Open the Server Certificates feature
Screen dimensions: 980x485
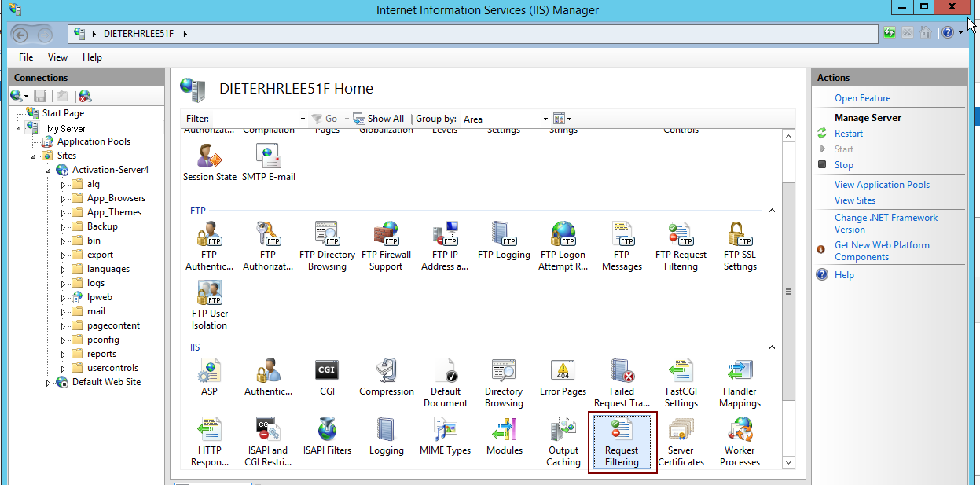point(681,442)
